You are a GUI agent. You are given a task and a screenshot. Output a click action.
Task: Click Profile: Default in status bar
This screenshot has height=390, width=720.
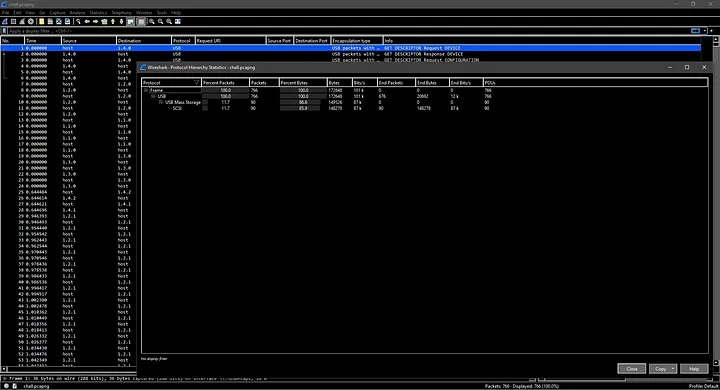click(703, 386)
